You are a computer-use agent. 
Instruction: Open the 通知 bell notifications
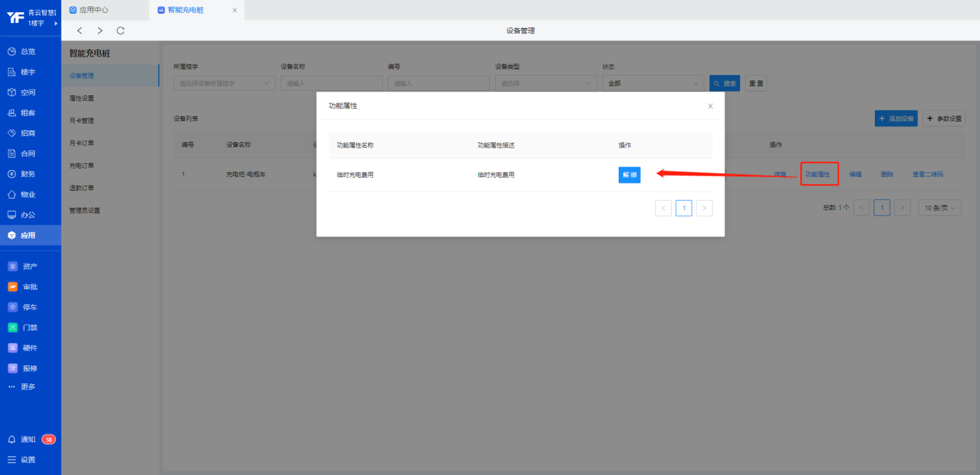point(12,440)
